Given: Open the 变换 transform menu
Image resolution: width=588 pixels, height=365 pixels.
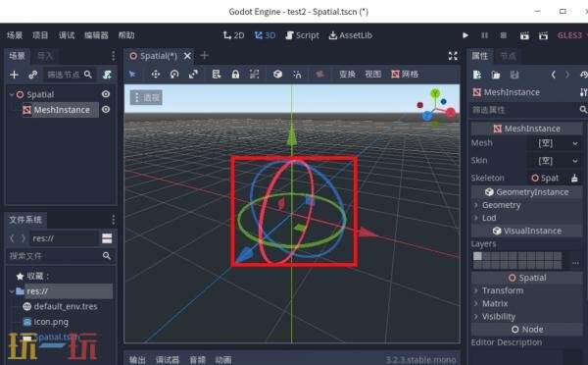Looking at the screenshot, I should [x=347, y=74].
